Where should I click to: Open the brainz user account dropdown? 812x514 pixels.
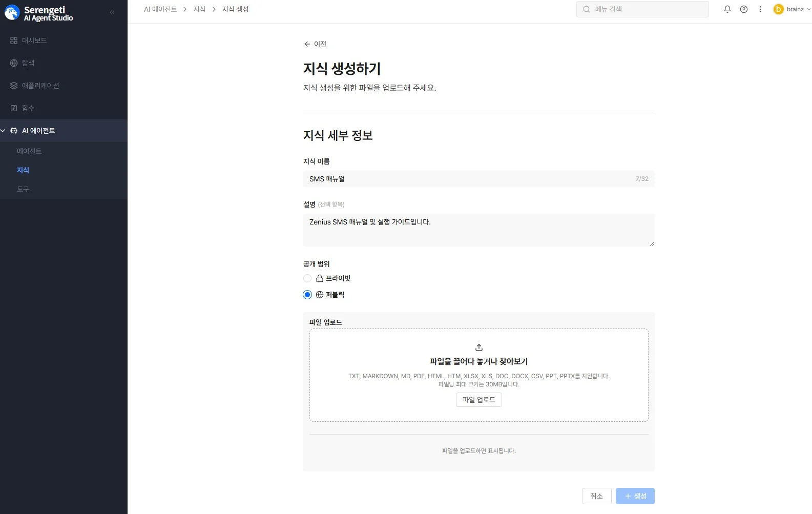[x=792, y=9]
